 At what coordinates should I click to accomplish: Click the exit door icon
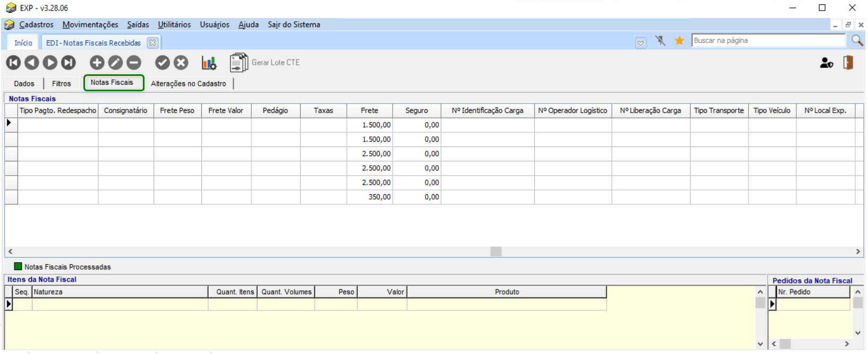point(848,62)
